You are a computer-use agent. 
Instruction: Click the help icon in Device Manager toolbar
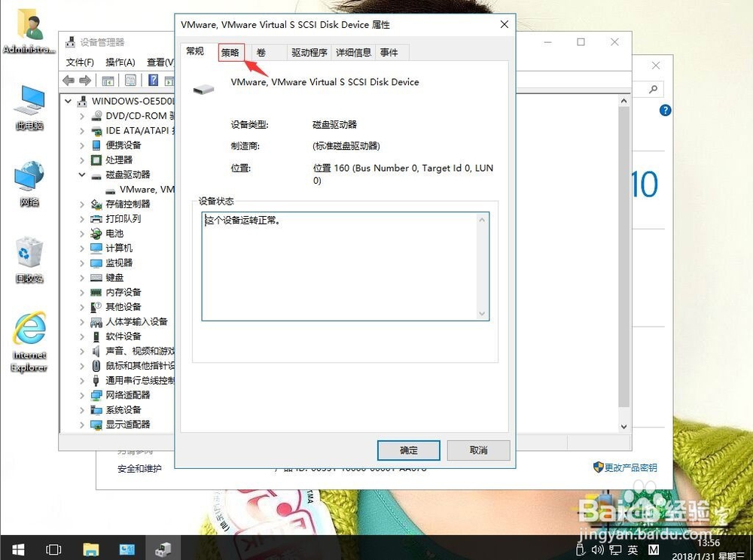coord(153,80)
